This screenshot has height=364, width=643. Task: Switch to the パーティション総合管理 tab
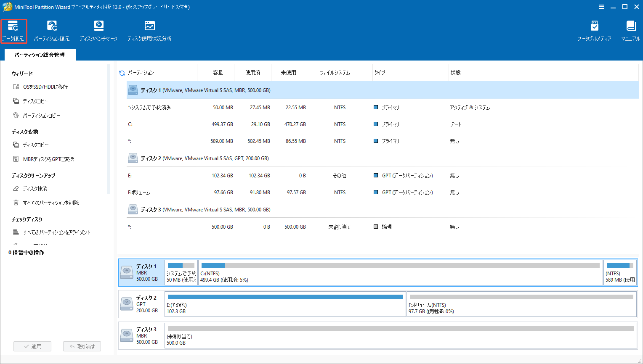coord(40,55)
